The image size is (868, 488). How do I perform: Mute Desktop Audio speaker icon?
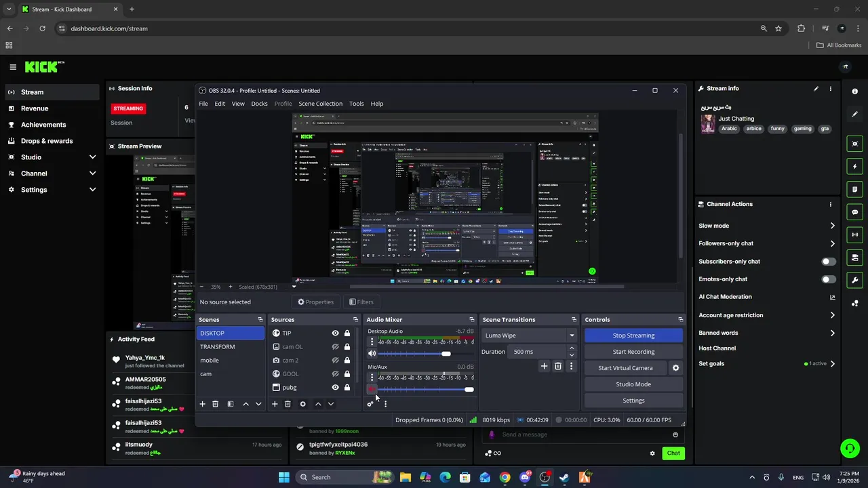point(372,354)
